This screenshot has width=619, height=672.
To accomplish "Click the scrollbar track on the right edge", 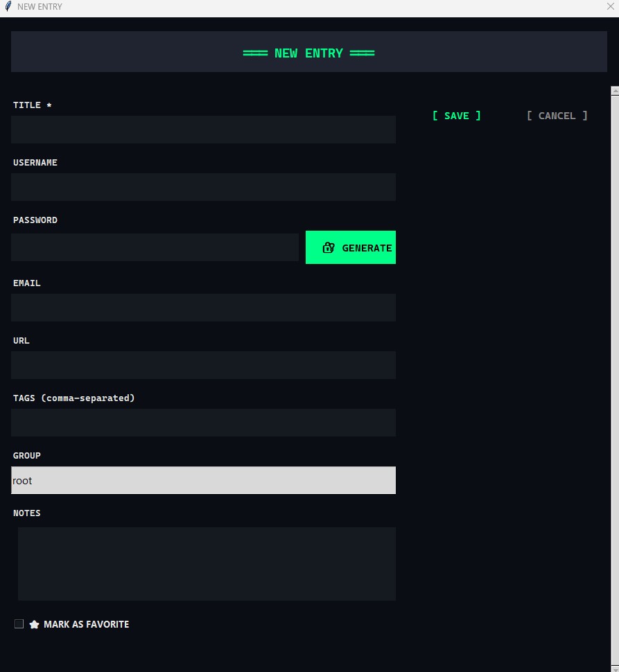I will click(x=614, y=381).
